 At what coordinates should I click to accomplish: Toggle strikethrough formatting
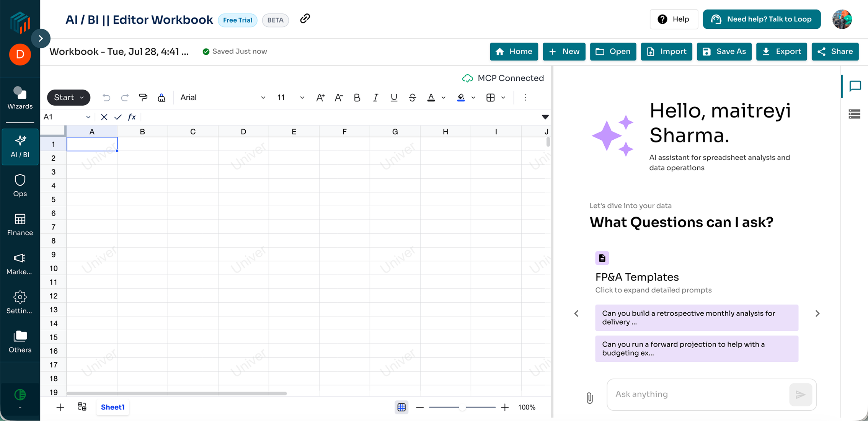(412, 98)
